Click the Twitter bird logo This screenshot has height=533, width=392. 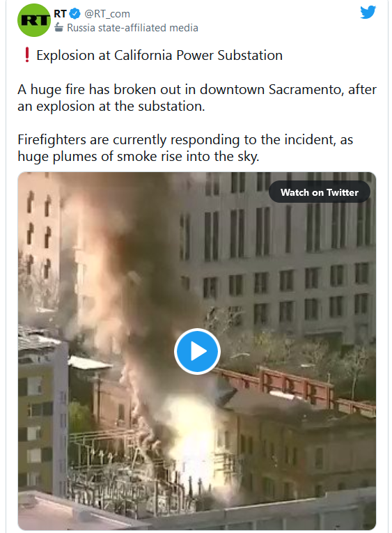pos(368,12)
